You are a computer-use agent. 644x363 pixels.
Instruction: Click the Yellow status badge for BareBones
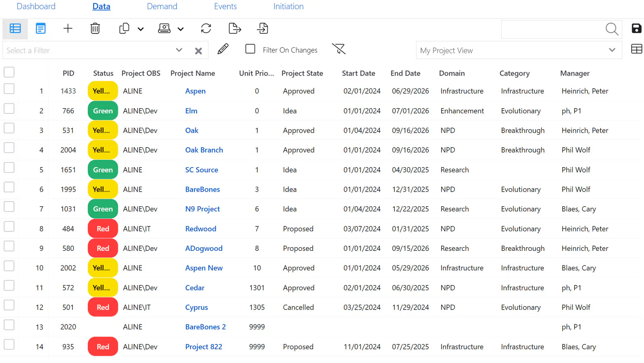(x=103, y=189)
